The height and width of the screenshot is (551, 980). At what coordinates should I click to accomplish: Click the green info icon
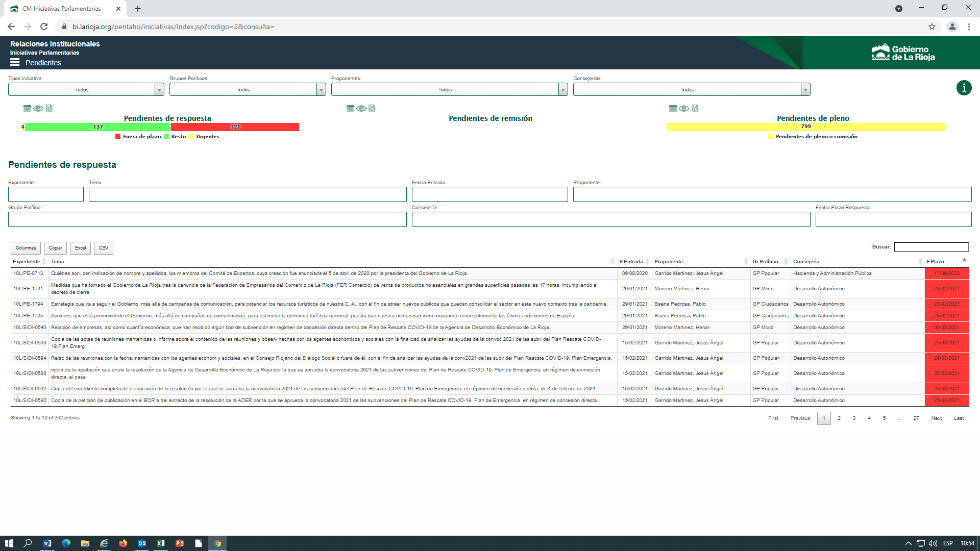[964, 88]
